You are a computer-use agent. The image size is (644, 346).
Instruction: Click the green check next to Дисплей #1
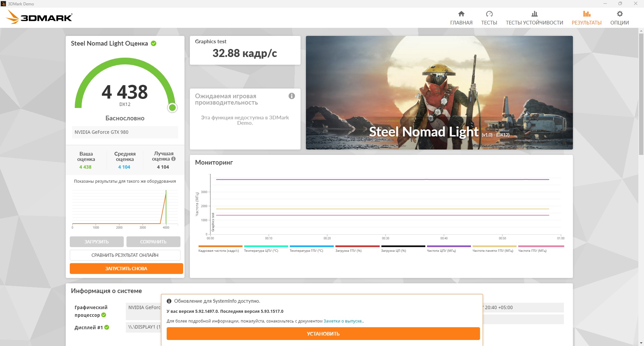(x=107, y=327)
